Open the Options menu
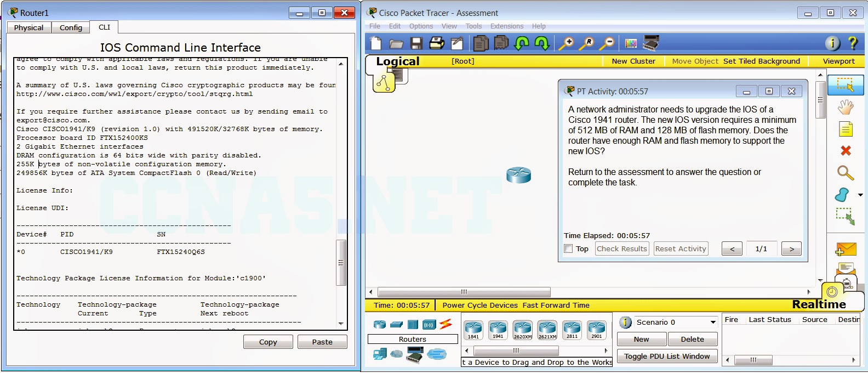 pos(421,26)
